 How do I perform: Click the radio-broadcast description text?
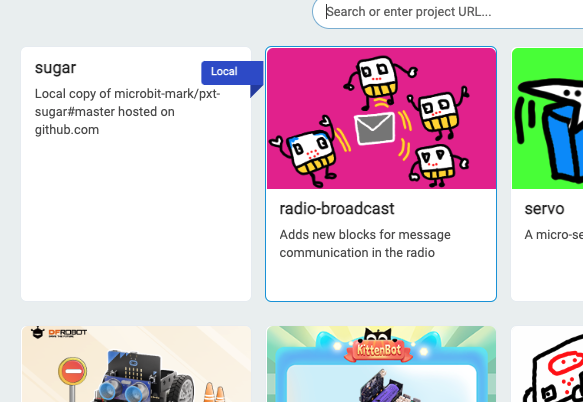365,244
